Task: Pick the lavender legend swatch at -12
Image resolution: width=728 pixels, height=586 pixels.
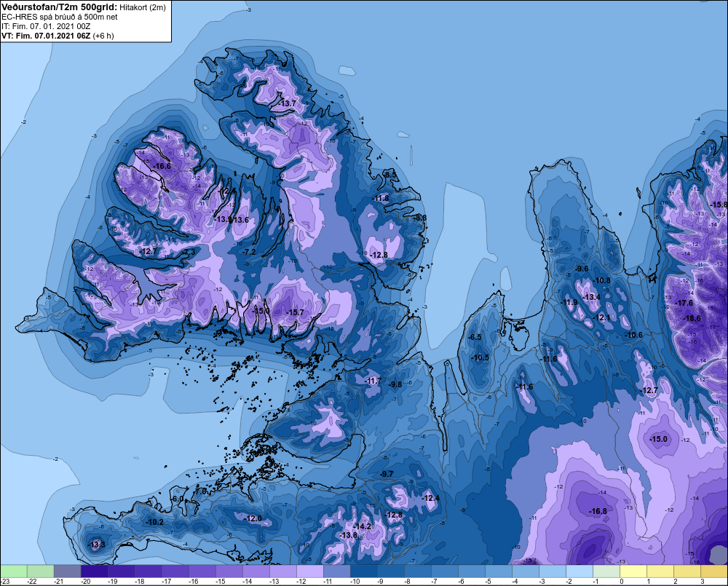Action: point(309,571)
